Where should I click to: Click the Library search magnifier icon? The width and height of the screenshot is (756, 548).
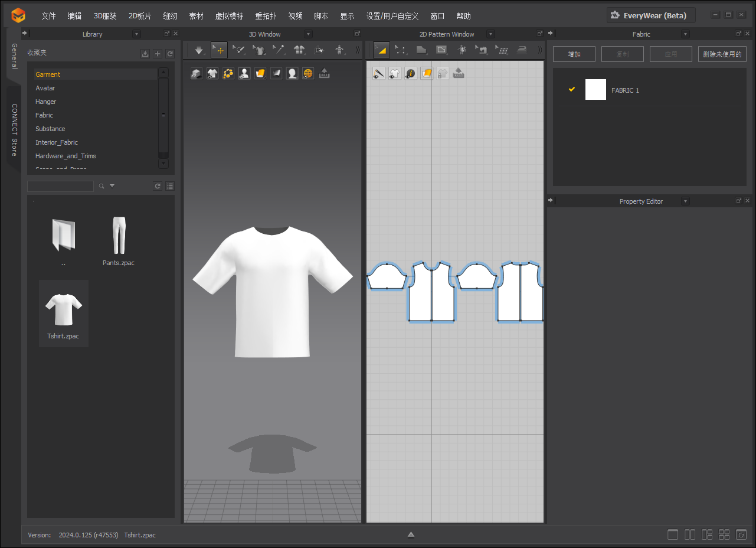click(x=102, y=186)
